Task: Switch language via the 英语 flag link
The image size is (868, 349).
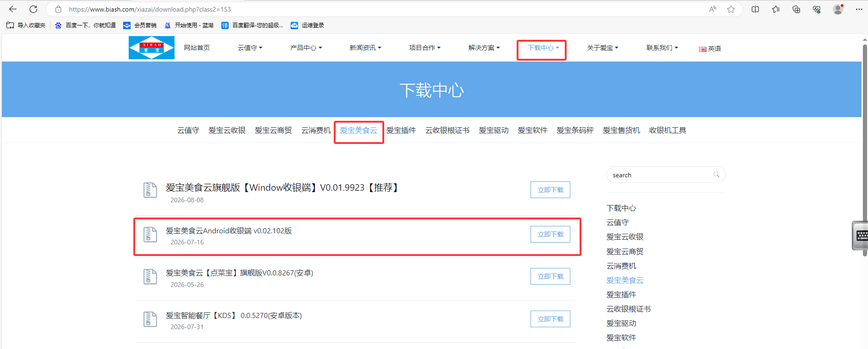Action: 710,49
